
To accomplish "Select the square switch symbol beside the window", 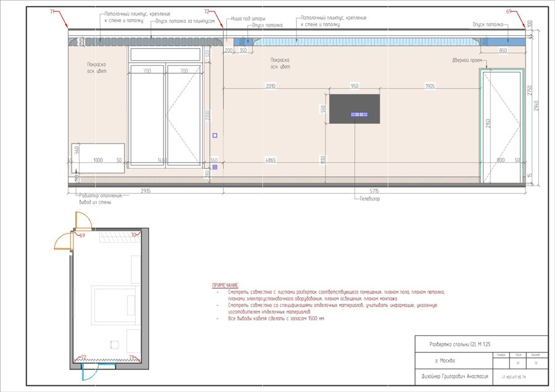I will tap(215, 136).
